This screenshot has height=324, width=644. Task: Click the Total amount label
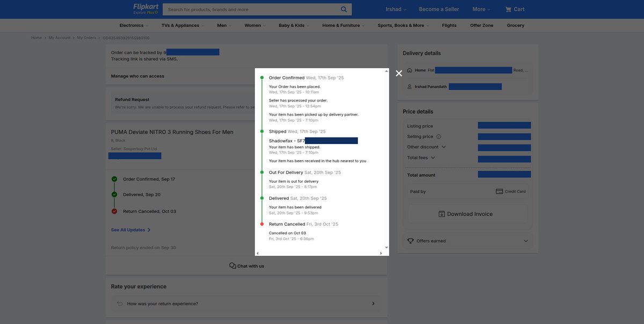(421, 175)
